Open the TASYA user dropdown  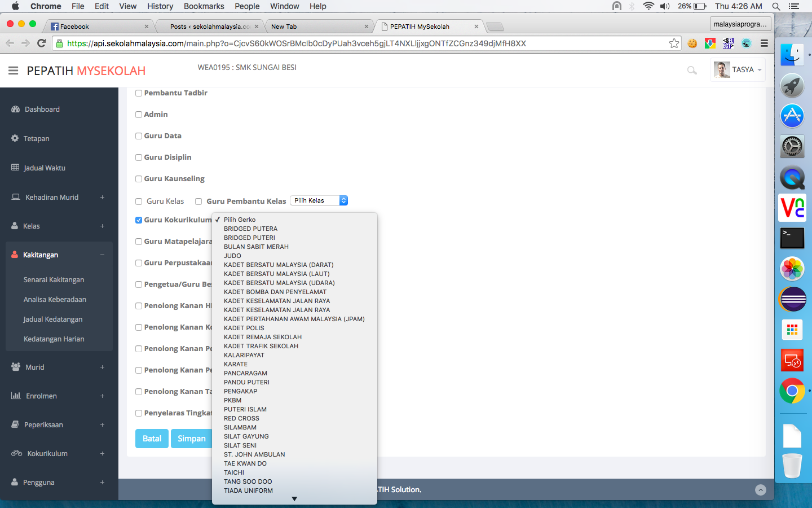tap(738, 70)
